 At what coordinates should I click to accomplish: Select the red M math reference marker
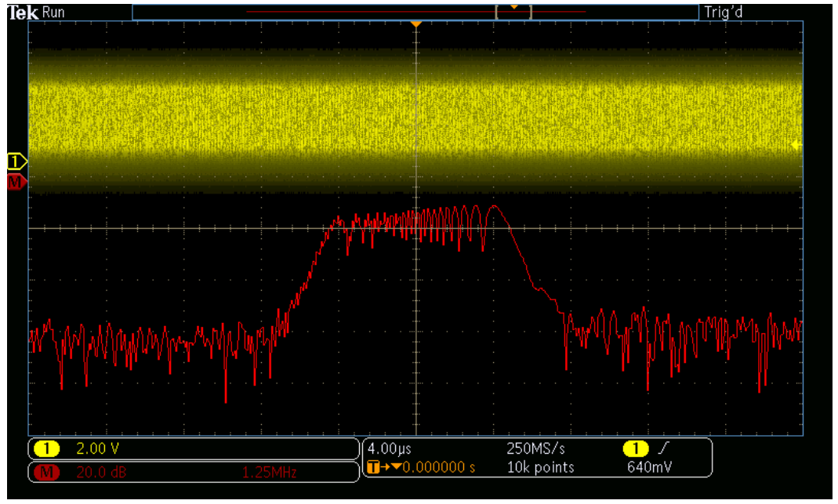coord(16,183)
